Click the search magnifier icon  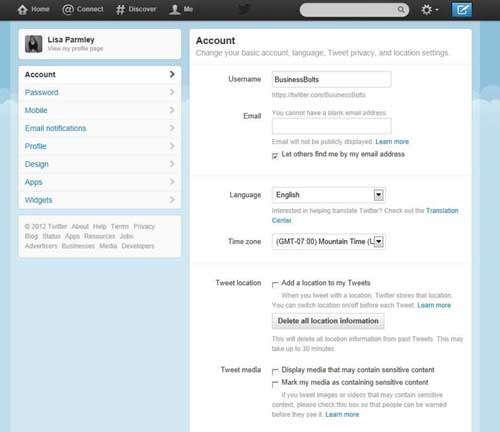click(401, 9)
